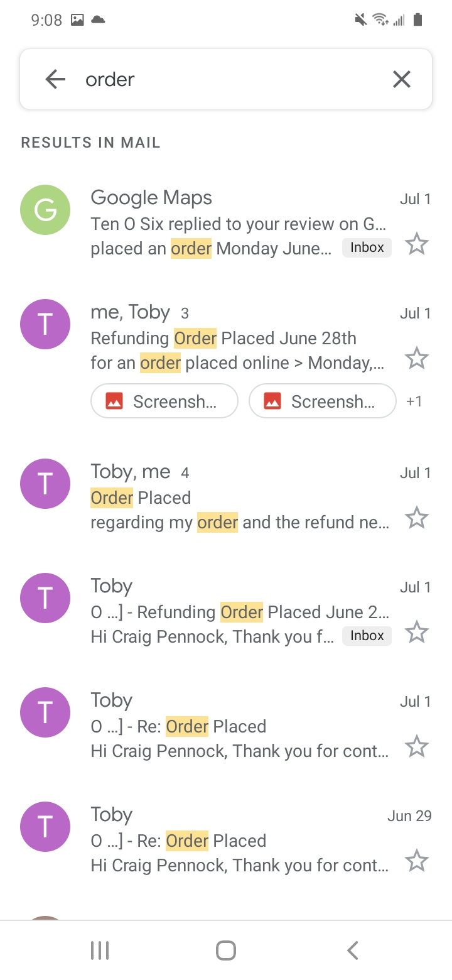The image size is (452, 980).
Task: Star the Refunding Order Placed June 28th thread
Action: (x=416, y=358)
